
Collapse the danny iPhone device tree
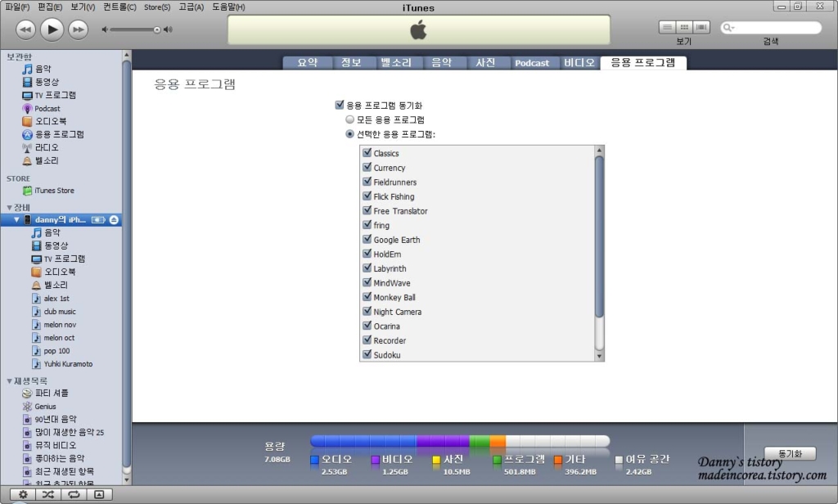tap(16, 219)
